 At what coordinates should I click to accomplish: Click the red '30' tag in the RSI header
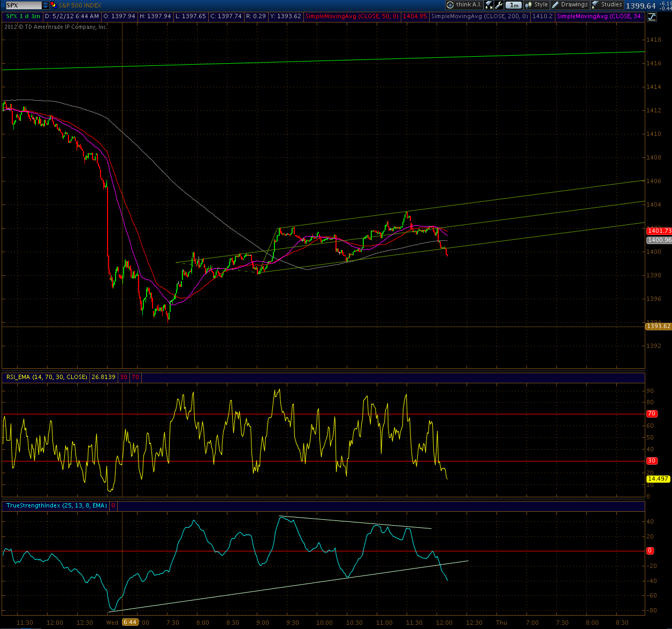[x=124, y=377]
